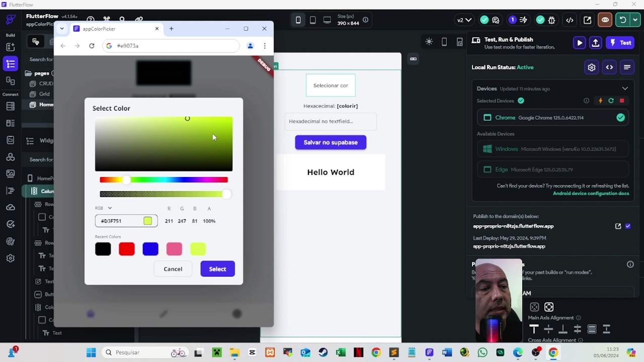
Task: Cancel the Select Color dialog
Action: [173, 269]
